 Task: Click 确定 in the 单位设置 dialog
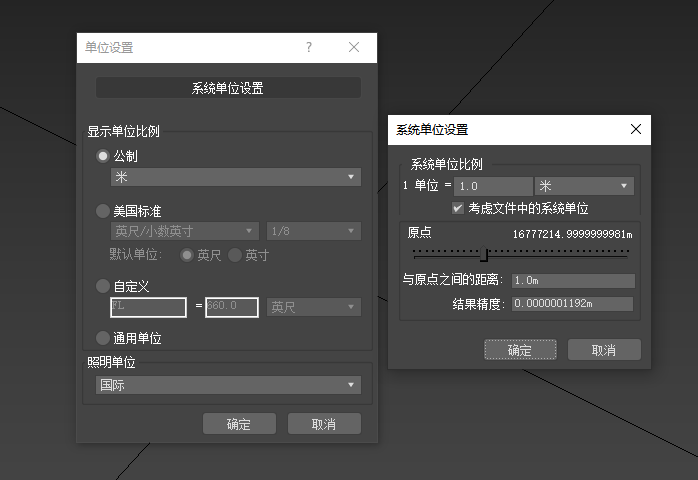coord(239,423)
